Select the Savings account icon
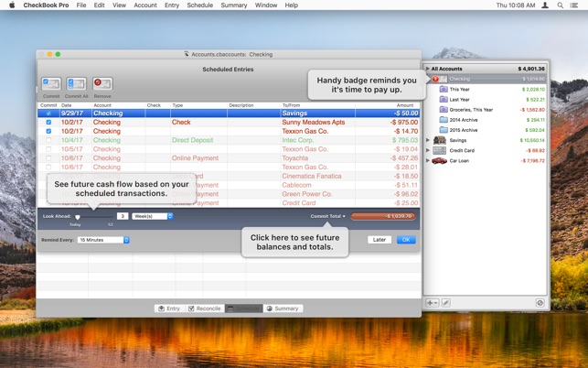Screen dimensions: 588x368 point(440,140)
